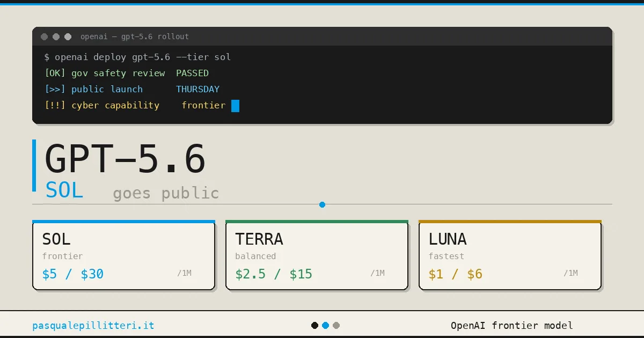Click the '[OK] gov safety review' line
Screen dimensions: 644x338
(x=105, y=73)
